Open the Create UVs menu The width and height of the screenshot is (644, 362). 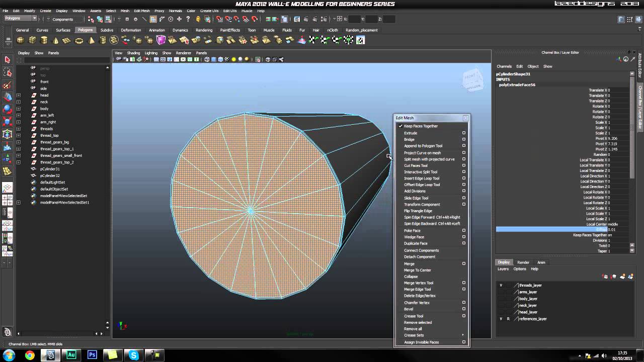pos(209,11)
